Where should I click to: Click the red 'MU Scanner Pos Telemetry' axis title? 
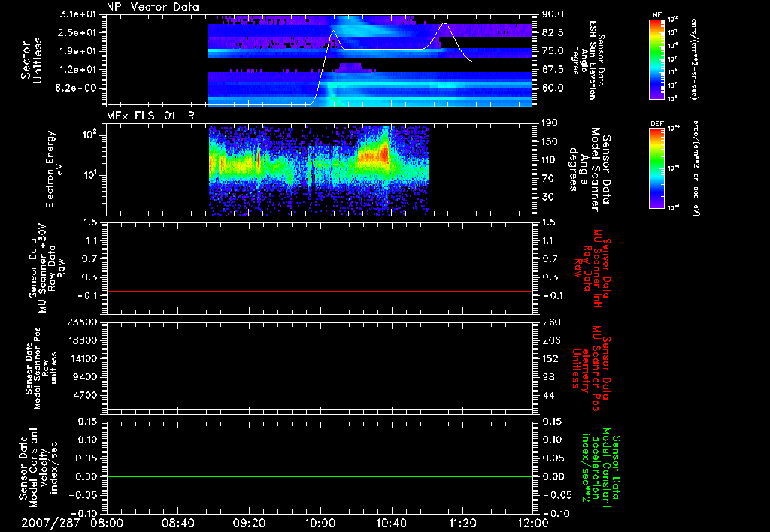pyautogui.click(x=591, y=368)
